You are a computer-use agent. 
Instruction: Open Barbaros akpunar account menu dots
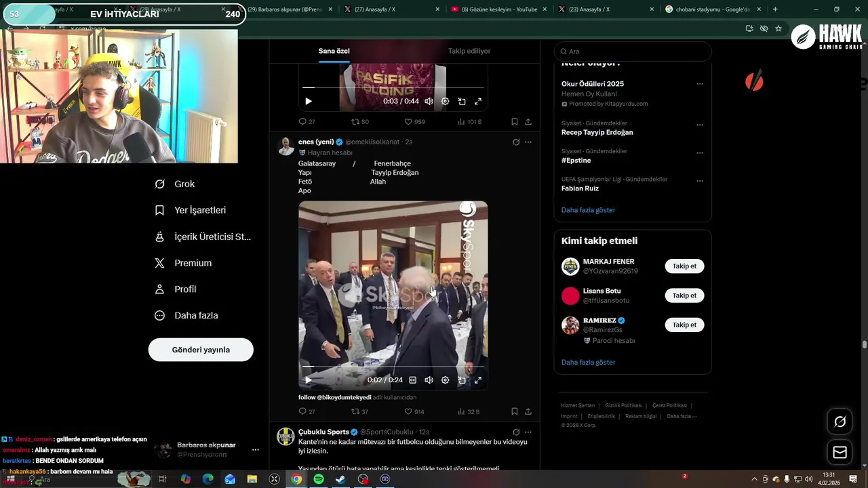tap(256, 450)
